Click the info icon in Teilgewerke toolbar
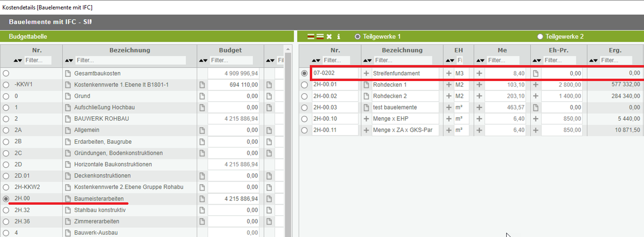This screenshot has height=237, width=644. 338,37
